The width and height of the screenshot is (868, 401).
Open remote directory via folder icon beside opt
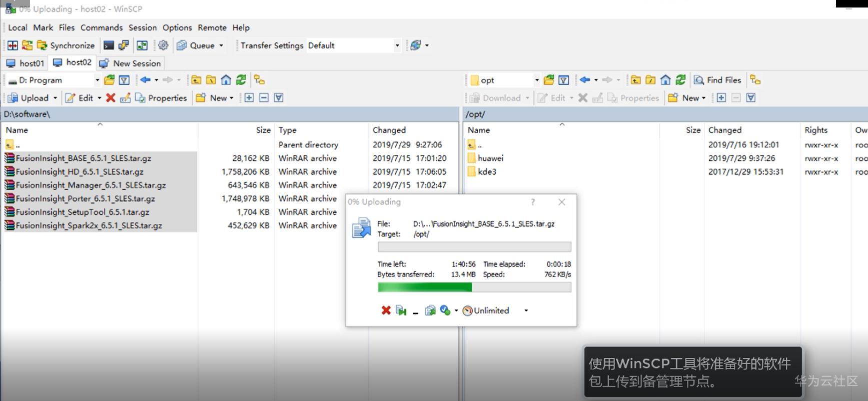(x=549, y=80)
